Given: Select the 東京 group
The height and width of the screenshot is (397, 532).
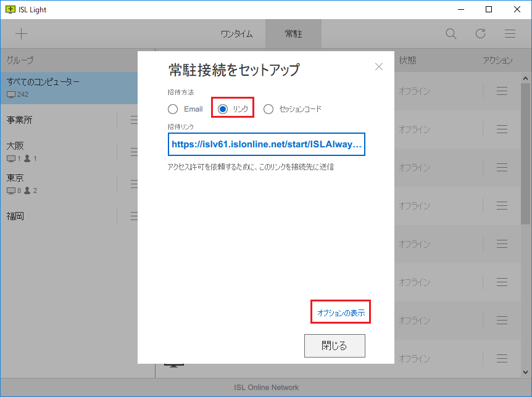Looking at the screenshot, I should tap(59, 184).
